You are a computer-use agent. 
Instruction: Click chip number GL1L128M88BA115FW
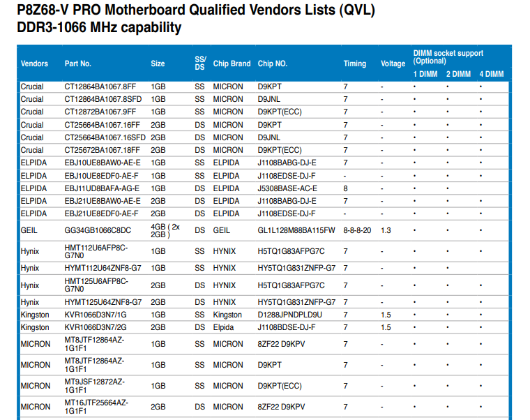point(296,230)
